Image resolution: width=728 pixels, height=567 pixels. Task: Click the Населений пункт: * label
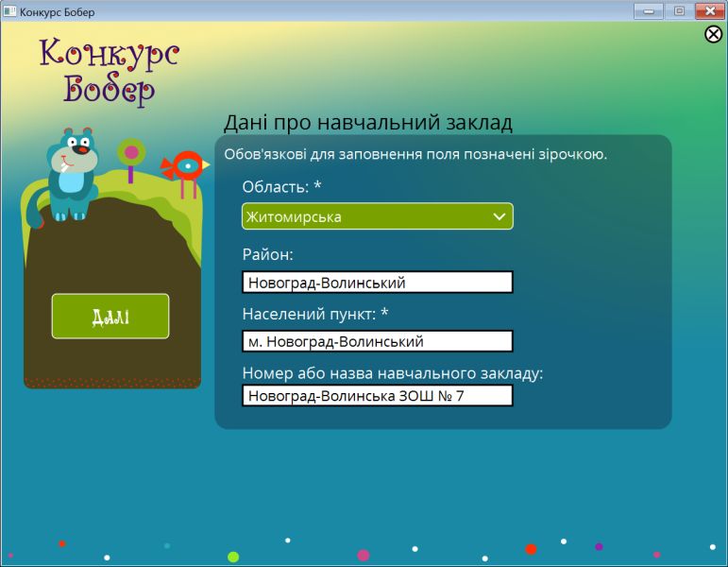315,314
